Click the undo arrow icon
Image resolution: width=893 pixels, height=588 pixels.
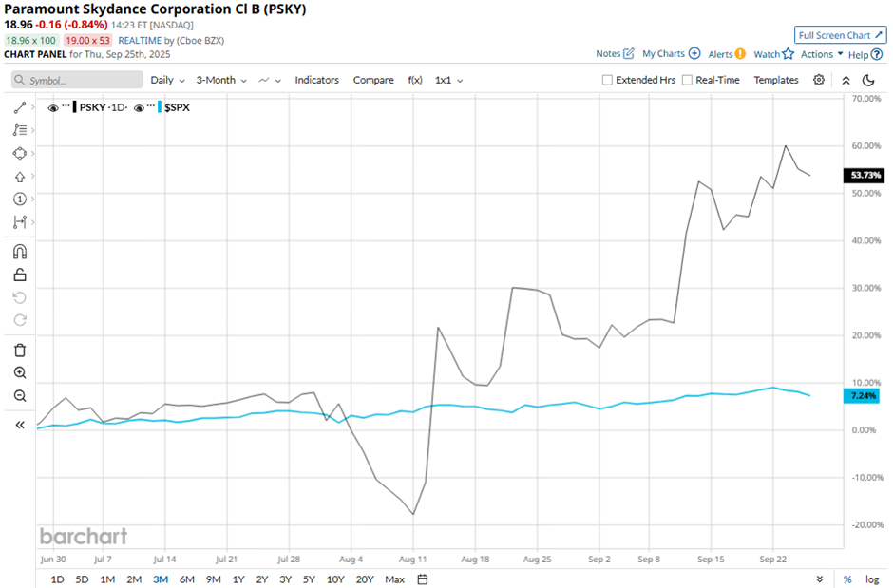(20, 297)
